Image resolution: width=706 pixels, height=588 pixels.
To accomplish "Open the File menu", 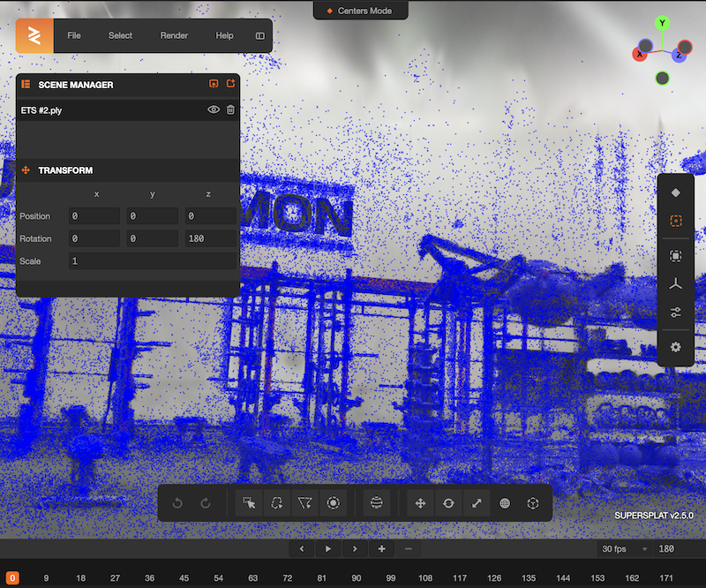I will click(x=74, y=35).
